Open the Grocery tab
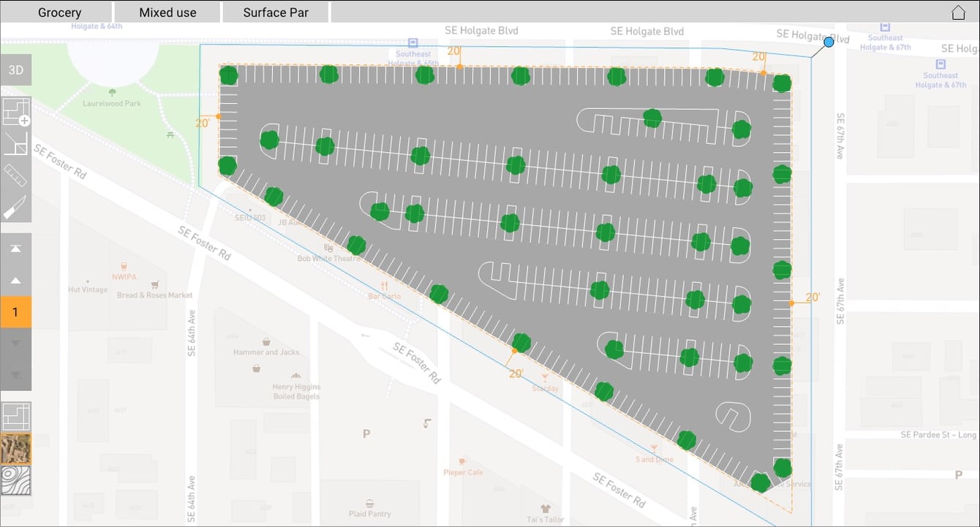This screenshot has width=980, height=527. coord(59,12)
